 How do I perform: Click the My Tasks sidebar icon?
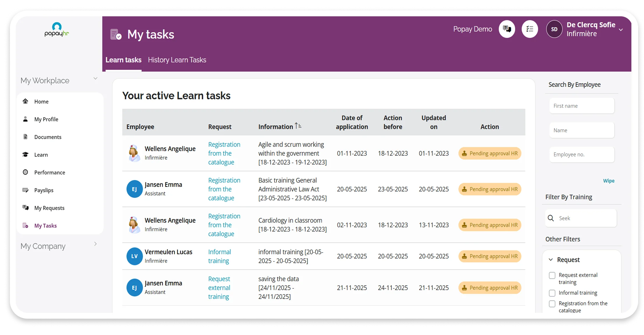coord(25,225)
